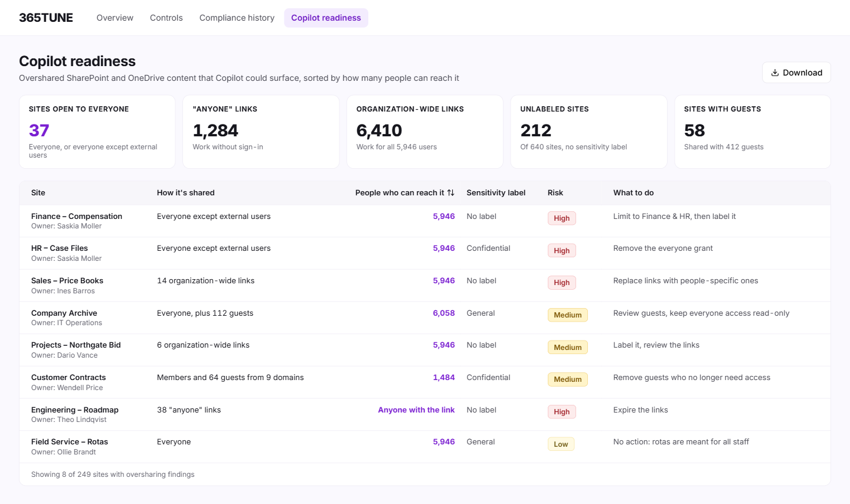Click "14 organization-wide links" sharing text
The width and height of the screenshot is (850, 504).
(x=205, y=281)
